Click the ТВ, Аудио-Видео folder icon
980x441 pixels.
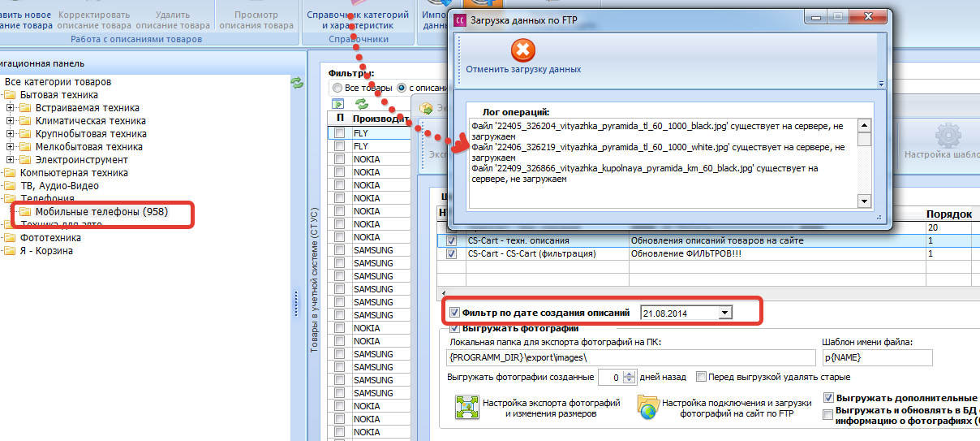11,186
